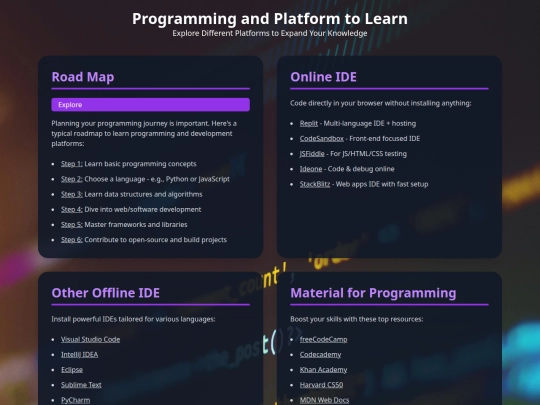Screen dimensions: 540x405
Task: Visit the Replit link
Action: click(x=309, y=123)
